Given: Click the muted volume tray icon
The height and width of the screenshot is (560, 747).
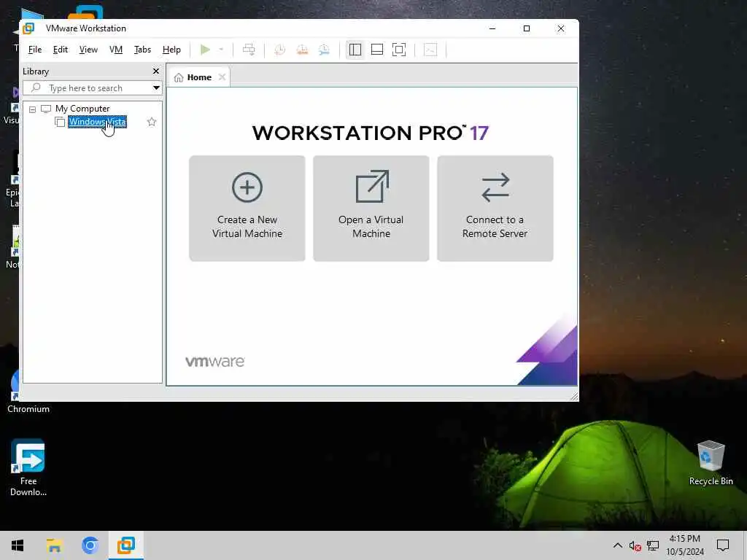Looking at the screenshot, I should tap(635, 545).
